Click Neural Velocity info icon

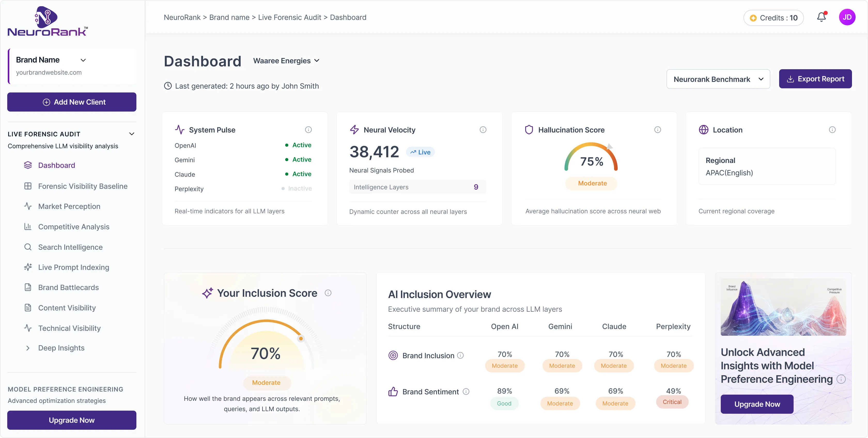(x=483, y=130)
